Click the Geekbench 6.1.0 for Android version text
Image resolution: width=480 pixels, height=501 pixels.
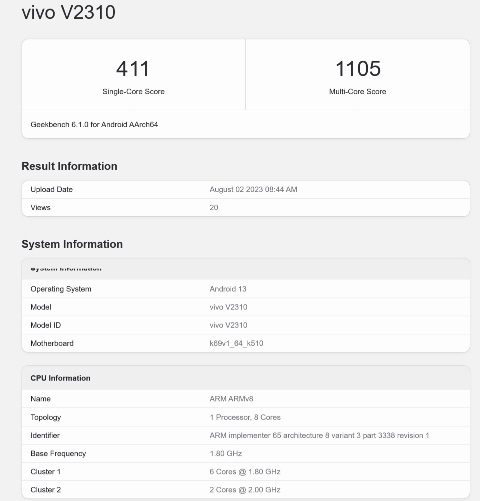coord(94,124)
